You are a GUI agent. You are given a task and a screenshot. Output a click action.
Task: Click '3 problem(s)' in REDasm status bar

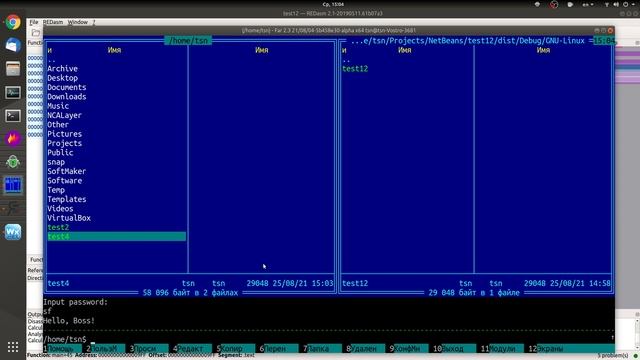[613, 356]
